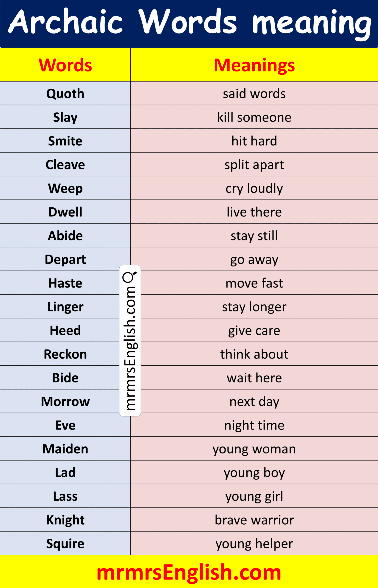Screen dimensions: 378x588
Task: Select the Words column header
Action: coord(65,65)
